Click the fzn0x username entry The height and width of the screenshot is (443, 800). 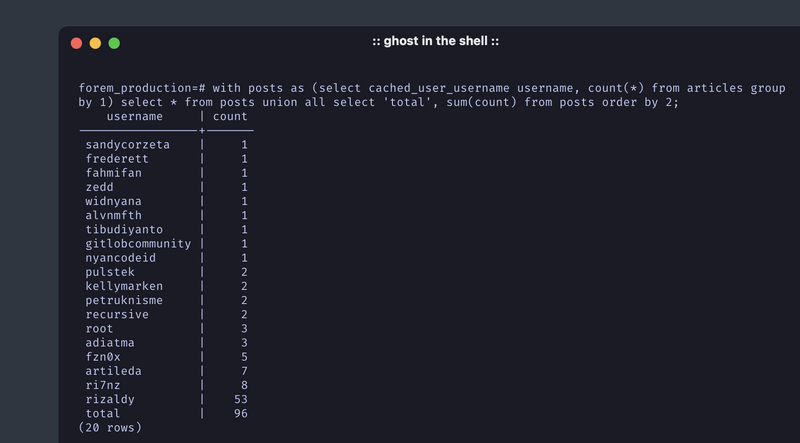[x=103, y=357]
